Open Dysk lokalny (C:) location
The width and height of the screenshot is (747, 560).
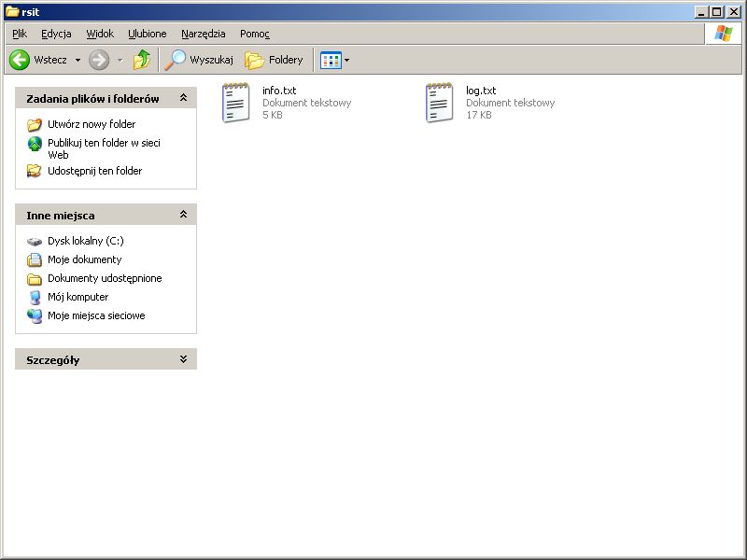pos(85,241)
